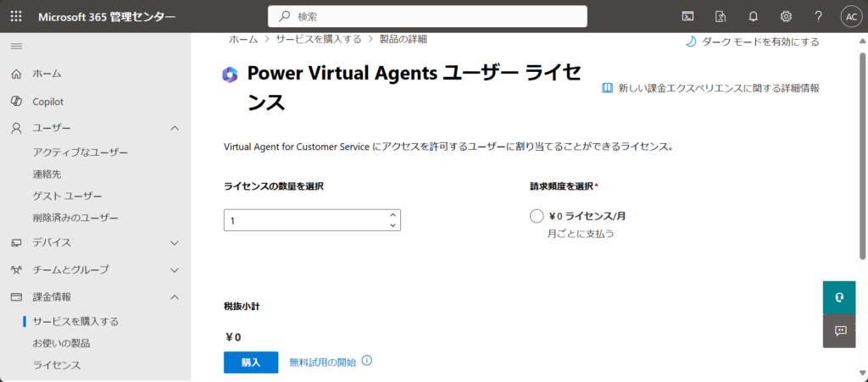The width and height of the screenshot is (868, 382).
Task: Click the billing card icon beside 課金情報
Action: pyautogui.click(x=17, y=296)
